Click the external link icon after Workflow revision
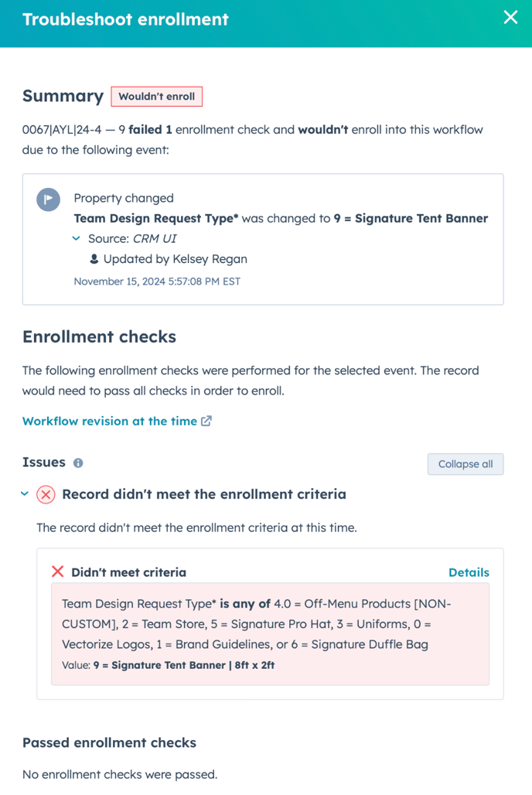The height and width of the screenshot is (795, 532). [206, 421]
